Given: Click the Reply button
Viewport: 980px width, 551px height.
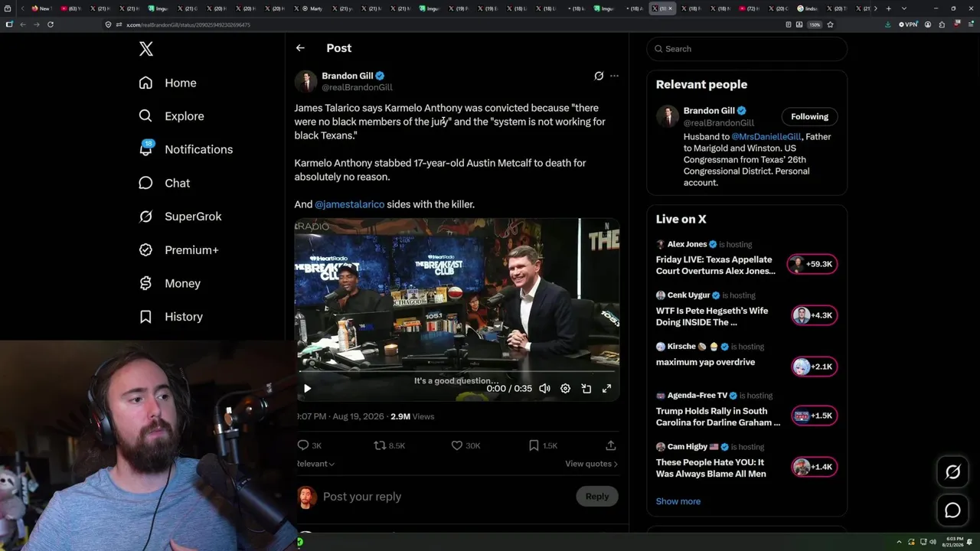Looking at the screenshot, I should [x=597, y=497].
